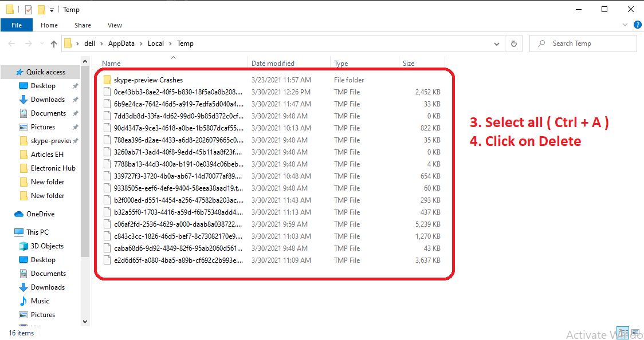This screenshot has height=340, width=644.
Task: Select This PC in navigation pane
Action: tap(37, 232)
